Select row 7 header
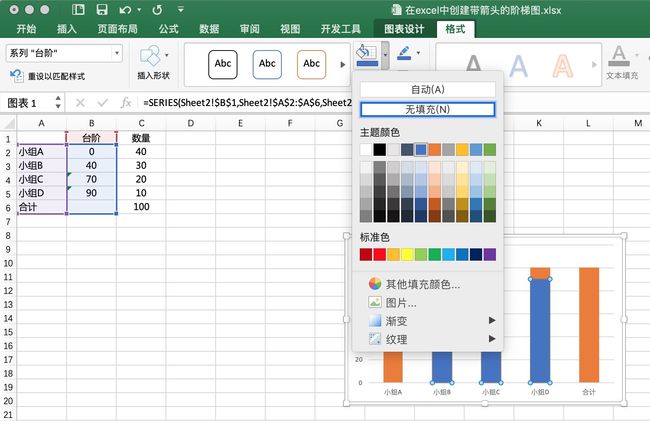This screenshot has width=650, height=421. tap(8, 221)
